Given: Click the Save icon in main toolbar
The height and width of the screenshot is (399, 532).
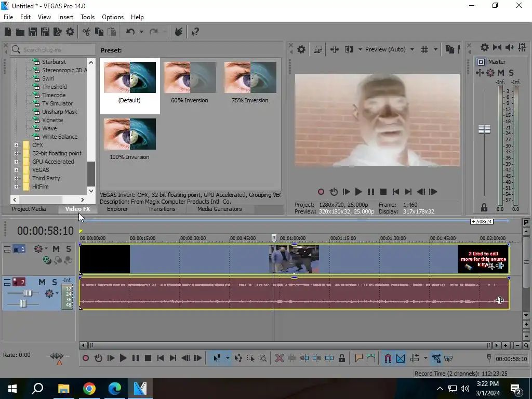Looking at the screenshot, I should pyautogui.click(x=33, y=32).
